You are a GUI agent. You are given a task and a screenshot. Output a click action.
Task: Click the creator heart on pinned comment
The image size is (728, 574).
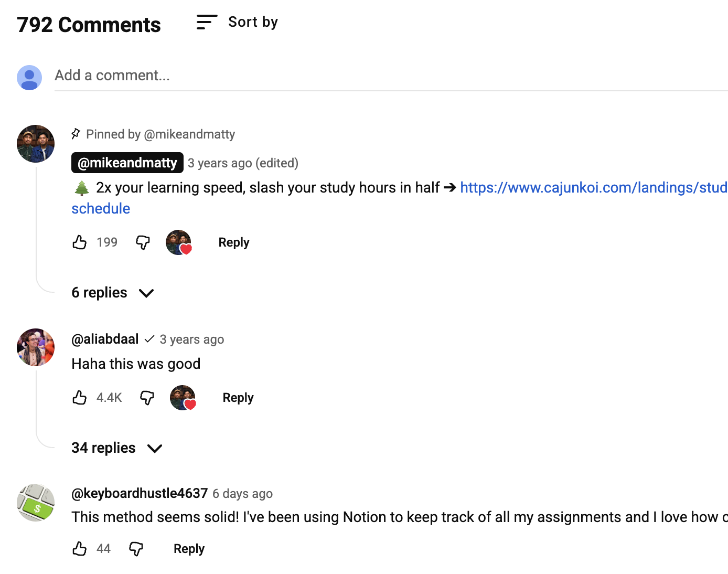pos(179,242)
